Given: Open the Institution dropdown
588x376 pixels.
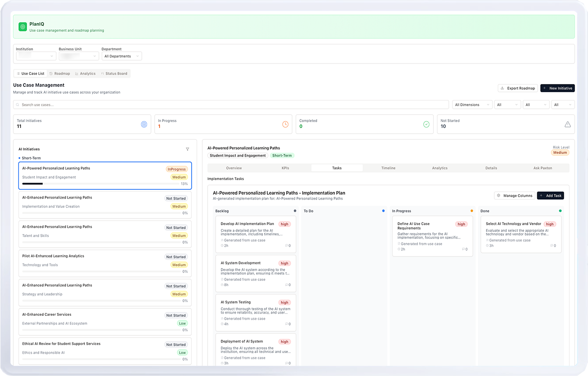Looking at the screenshot, I should [x=36, y=56].
